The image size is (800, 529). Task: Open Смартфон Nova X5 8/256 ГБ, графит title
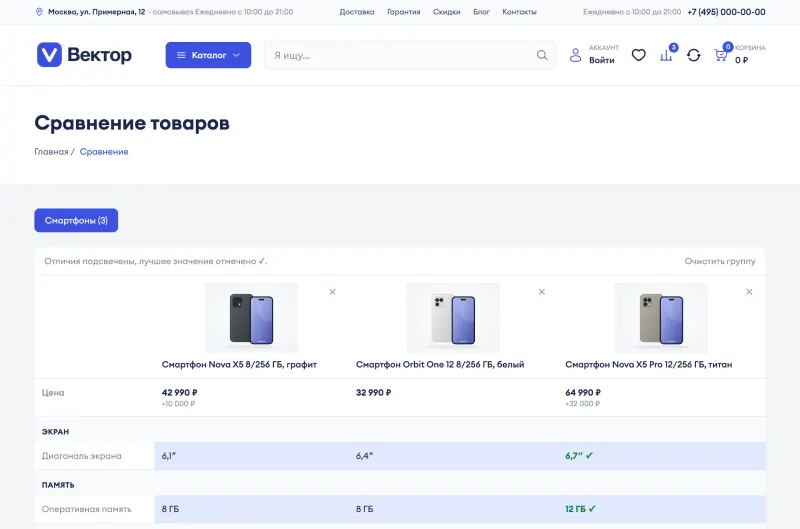[x=239, y=364]
